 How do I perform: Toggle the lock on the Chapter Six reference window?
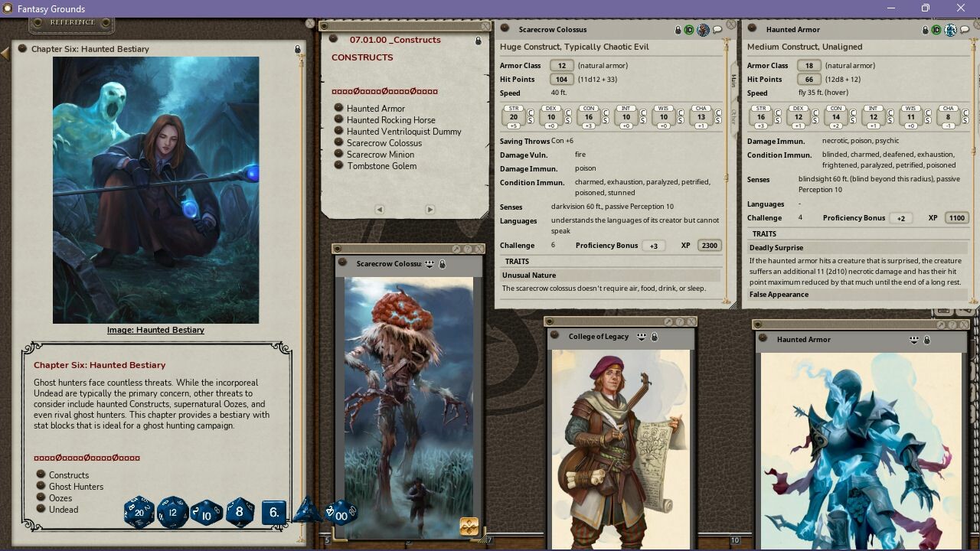(297, 48)
